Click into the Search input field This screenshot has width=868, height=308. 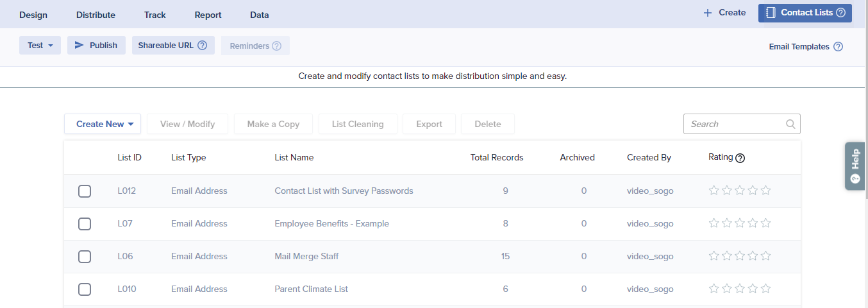tap(734, 124)
